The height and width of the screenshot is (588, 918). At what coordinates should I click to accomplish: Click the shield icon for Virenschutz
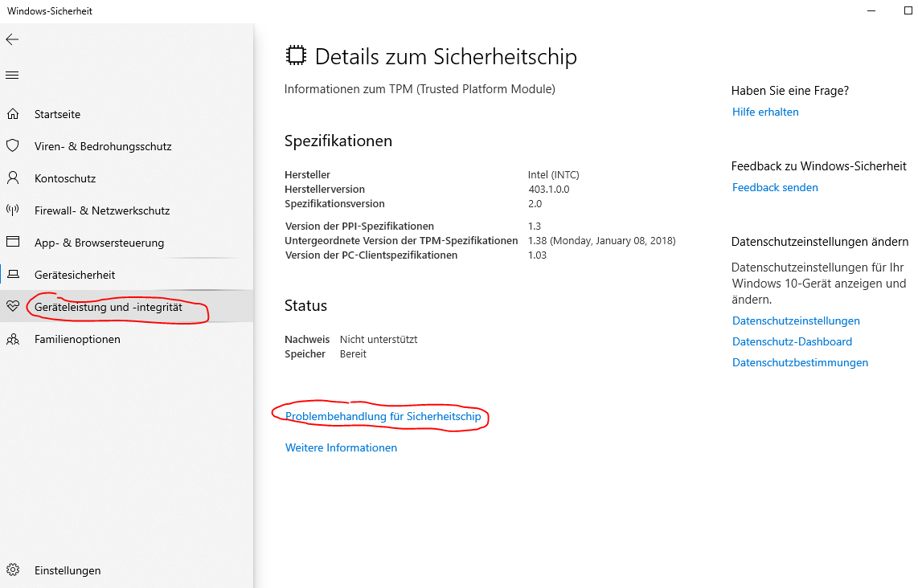point(12,145)
